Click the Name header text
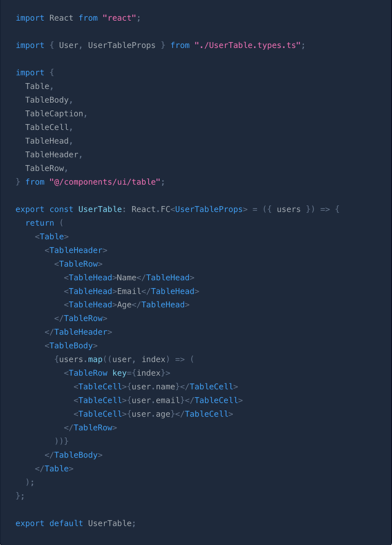This screenshot has width=392, height=545. [126, 277]
